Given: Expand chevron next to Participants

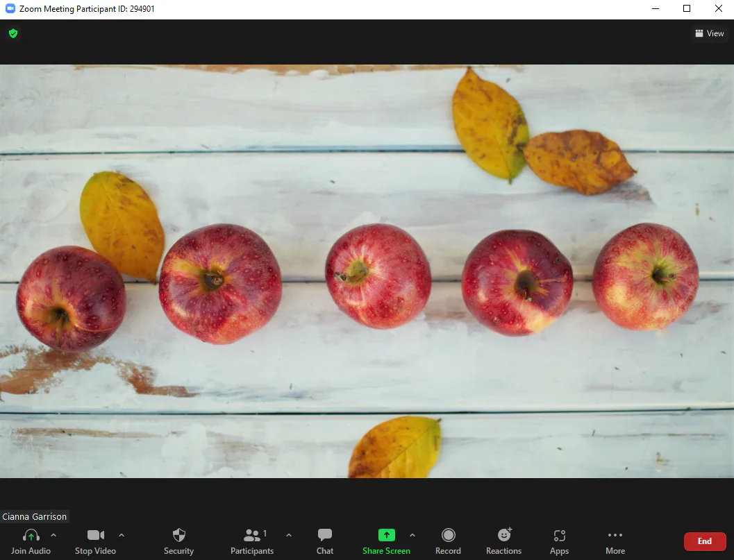Looking at the screenshot, I should click(x=289, y=535).
